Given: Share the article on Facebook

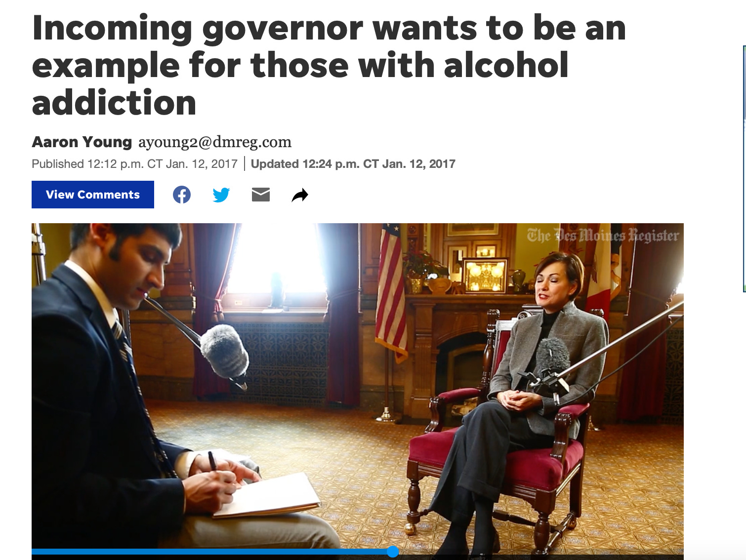Looking at the screenshot, I should coord(182,195).
